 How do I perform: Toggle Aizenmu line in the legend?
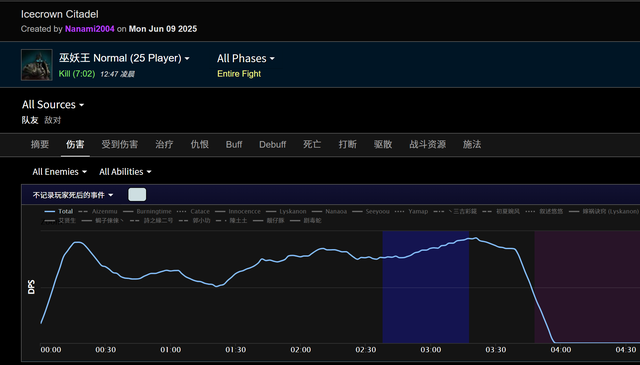point(98,211)
